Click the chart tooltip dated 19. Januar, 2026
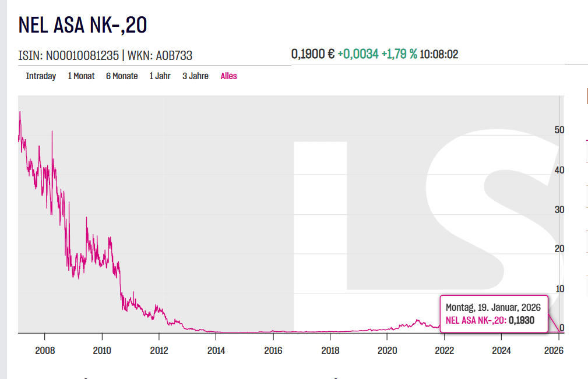Viewport: 588px width, 379px height. 493,313
